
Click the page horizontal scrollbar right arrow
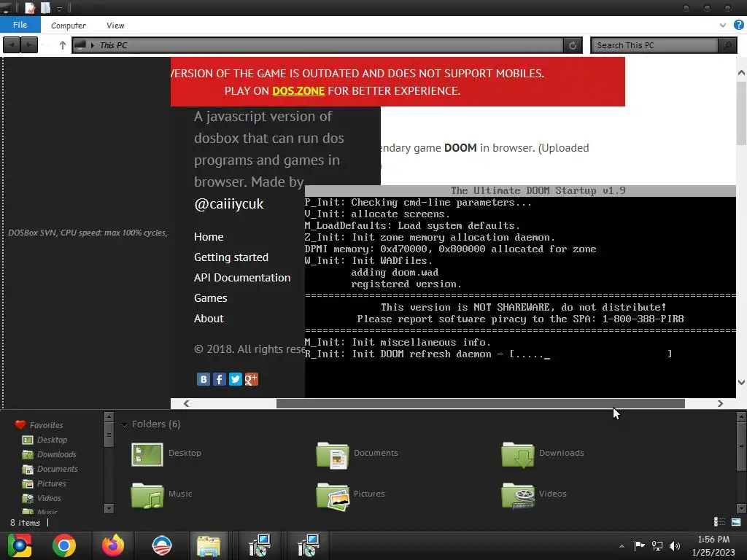720,403
